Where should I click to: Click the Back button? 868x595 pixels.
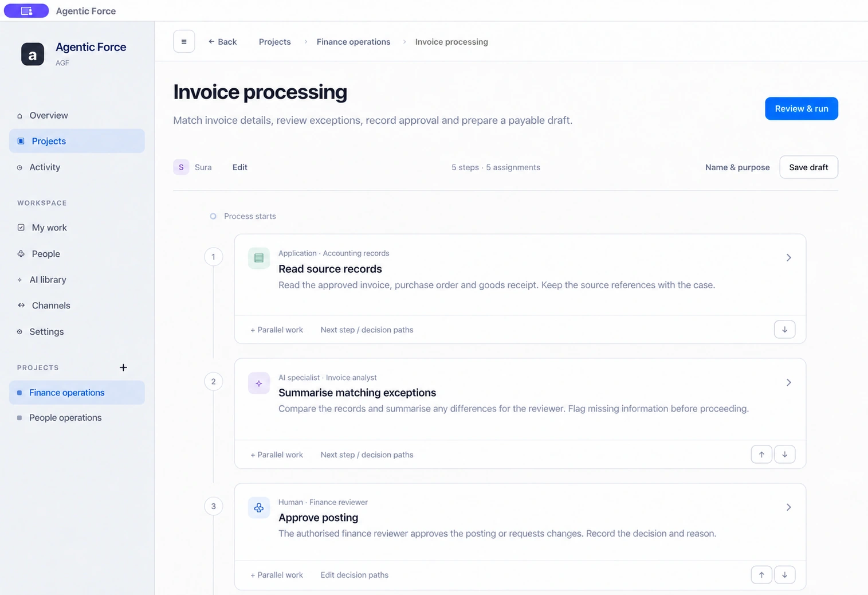click(x=222, y=42)
